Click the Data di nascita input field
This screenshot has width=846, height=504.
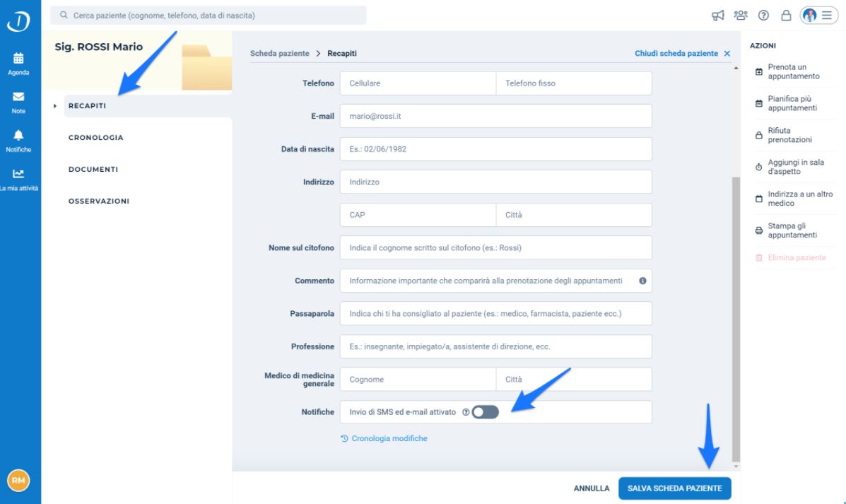click(x=495, y=149)
